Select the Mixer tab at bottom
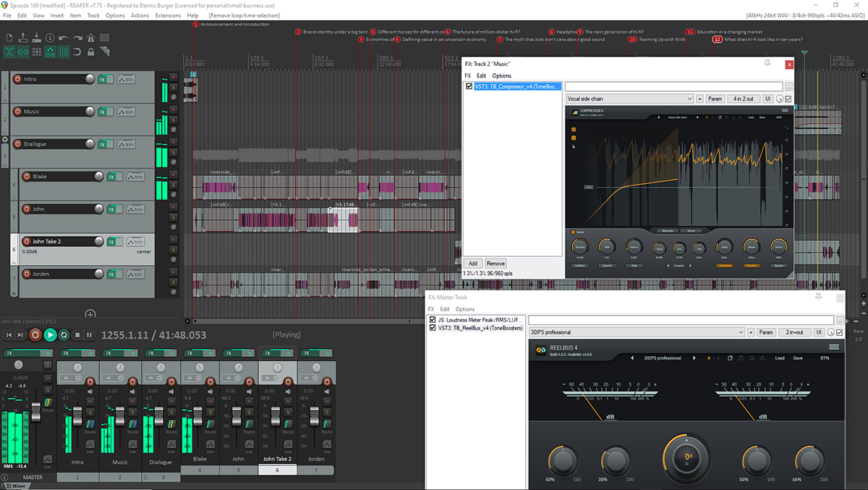Screen dimensions: 868x490 click(x=19, y=486)
